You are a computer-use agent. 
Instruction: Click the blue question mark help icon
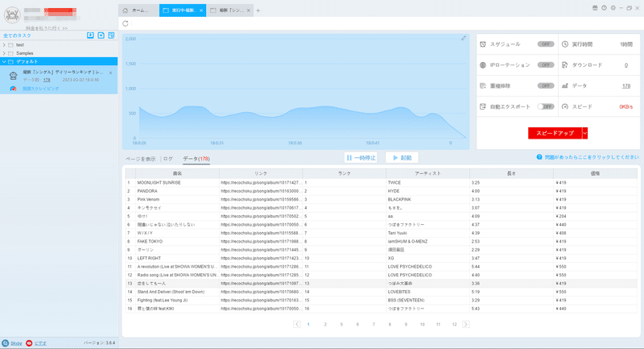(539, 157)
